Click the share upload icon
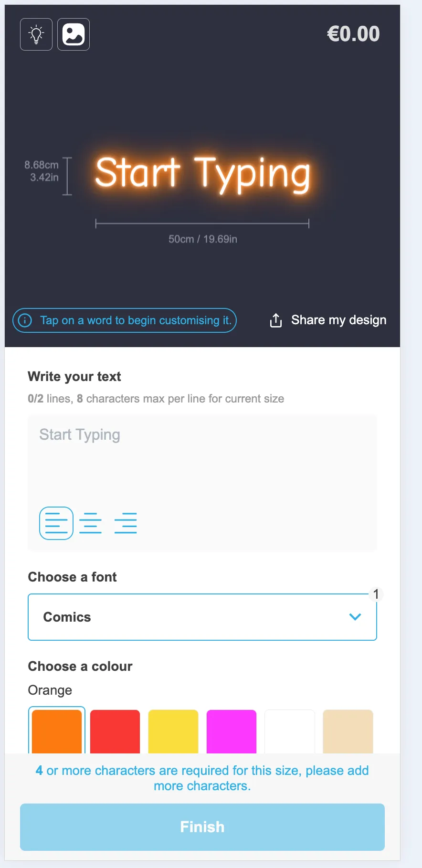This screenshot has height=868, width=422. pos(276,320)
